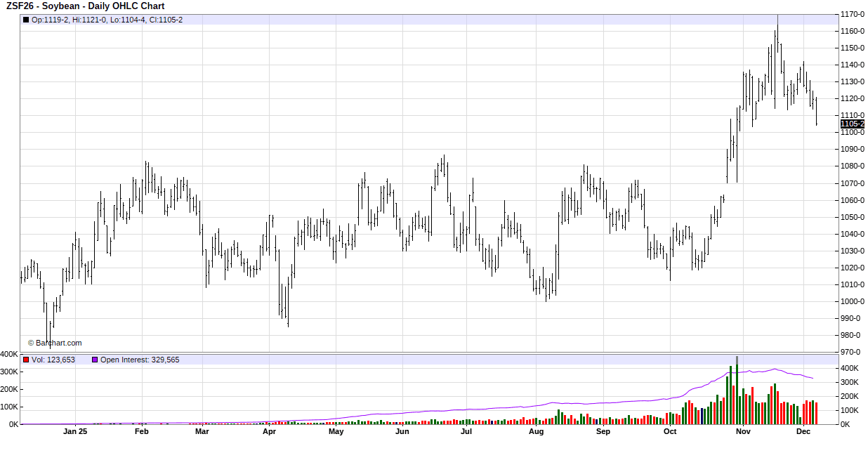Pick the Dec month label on the date axis
Viewport: 868px width, 453px height.
click(804, 432)
